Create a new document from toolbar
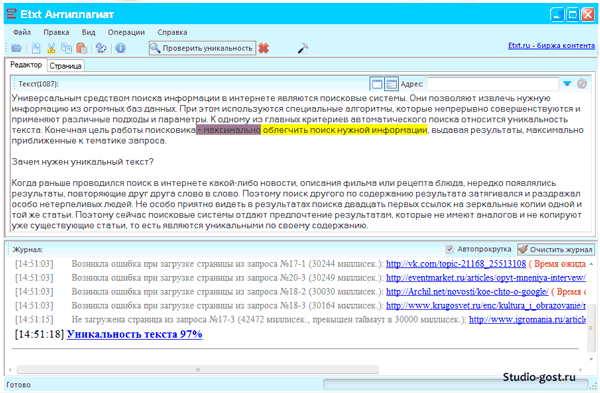 coord(36,48)
